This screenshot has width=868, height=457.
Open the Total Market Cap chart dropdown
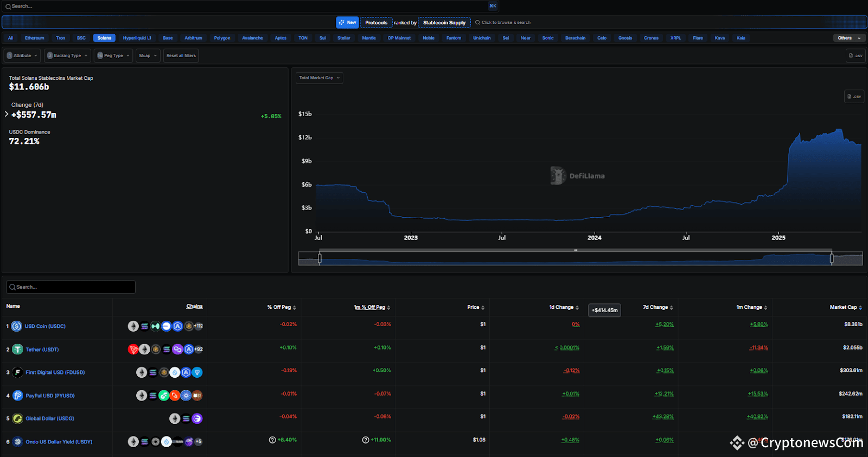pos(320,78)
